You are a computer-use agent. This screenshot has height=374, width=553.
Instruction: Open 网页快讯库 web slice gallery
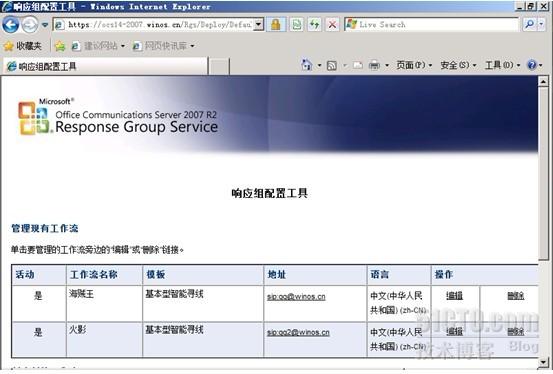pos(164,46)
